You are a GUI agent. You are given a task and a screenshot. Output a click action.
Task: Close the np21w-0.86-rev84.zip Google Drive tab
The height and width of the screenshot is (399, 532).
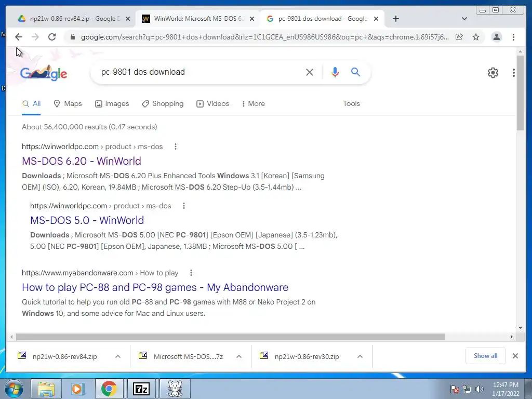(x=128, y=19)
